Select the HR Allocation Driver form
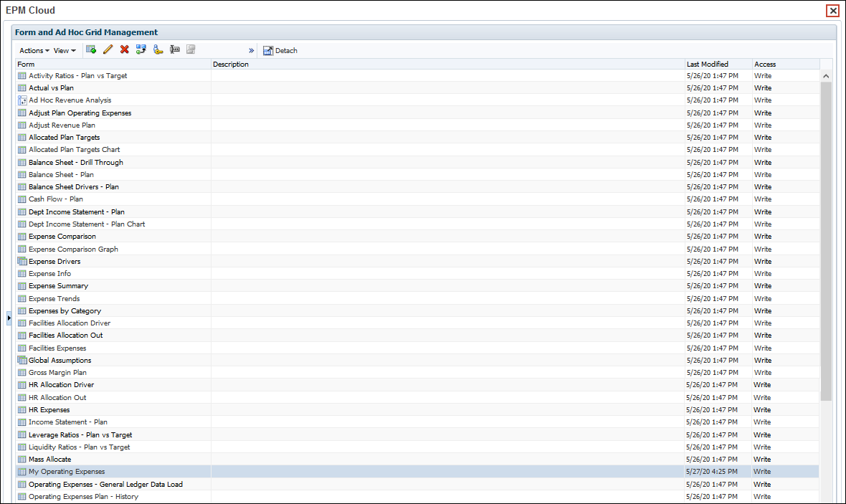The height and width of the screenshot is (504, 846). tap(62, 385)
